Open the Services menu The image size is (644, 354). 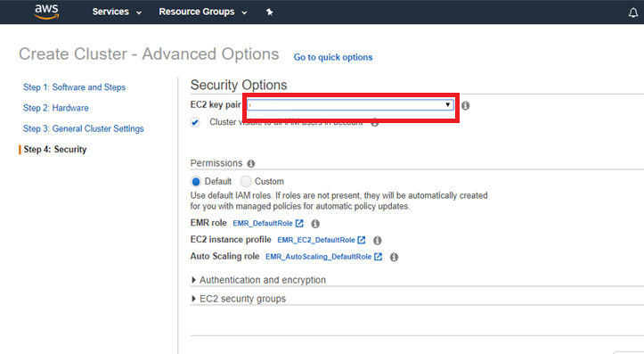coord(117,12)
